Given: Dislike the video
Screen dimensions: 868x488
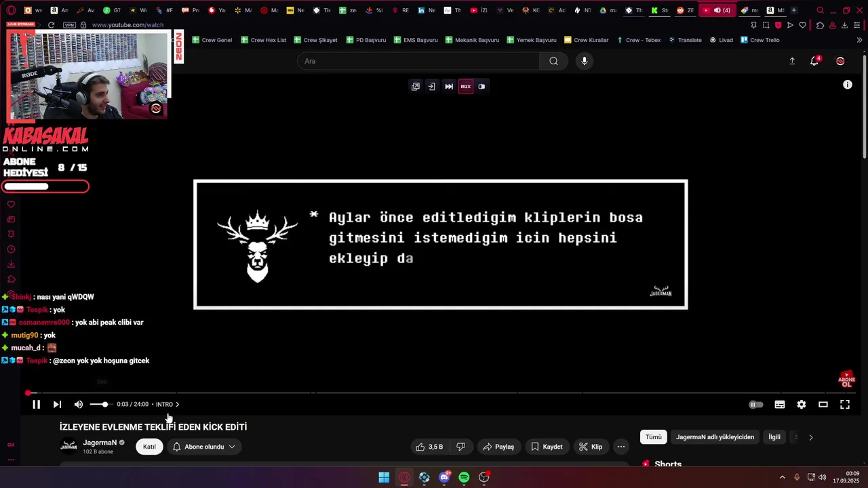Looking at the screenshot, I should [x=461, y=447].
